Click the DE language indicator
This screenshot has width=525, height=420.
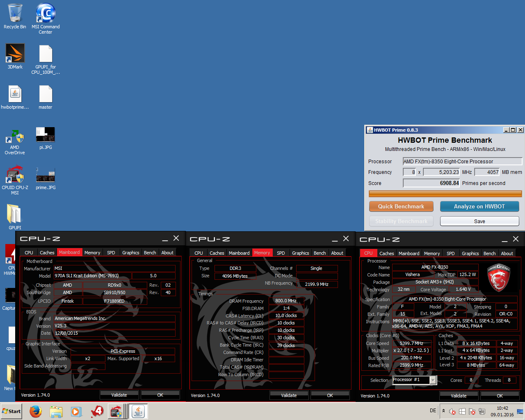coord(433,411)
